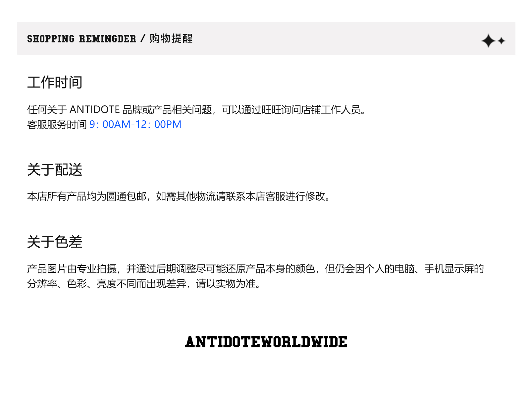The image size is (532, 409).
Task: Click the 客服服务时间 label
Action: 57,125
